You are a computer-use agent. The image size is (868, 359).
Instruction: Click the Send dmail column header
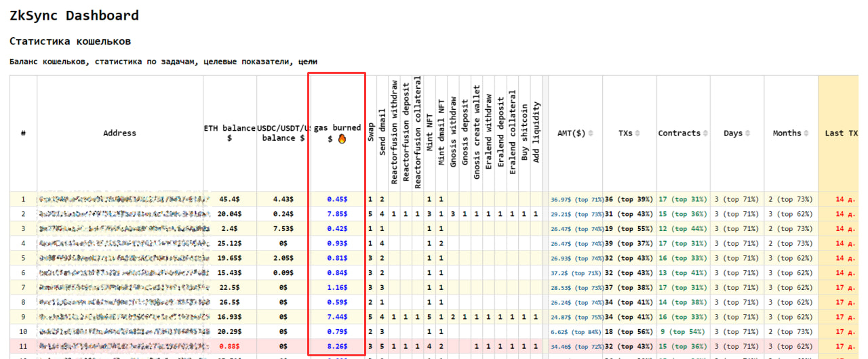pos(382,133)
